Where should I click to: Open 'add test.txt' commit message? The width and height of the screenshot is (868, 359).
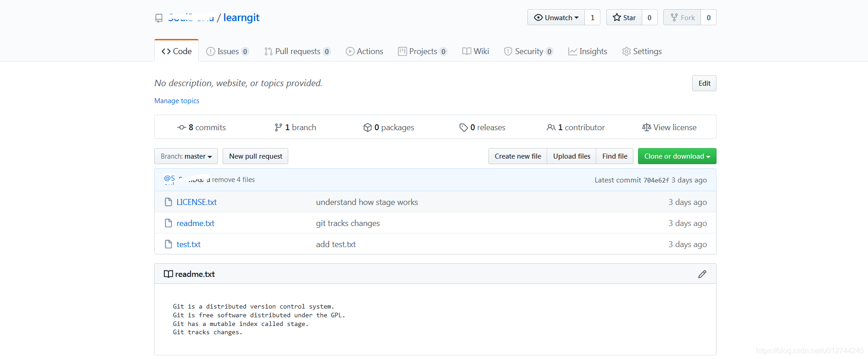336,244
